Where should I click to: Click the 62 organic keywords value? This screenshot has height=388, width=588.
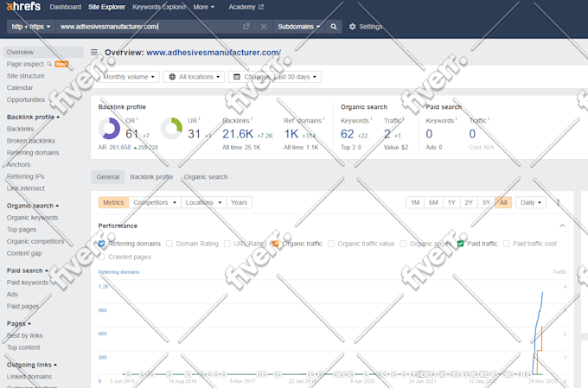(348, 134)
